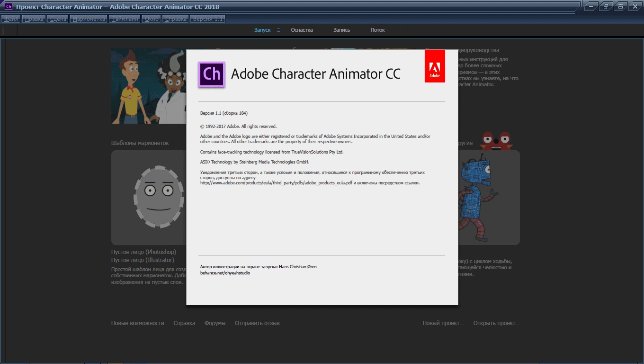Switch to the Запись workspace tab
Screen dimensions: 644x364
click(342, 30)
